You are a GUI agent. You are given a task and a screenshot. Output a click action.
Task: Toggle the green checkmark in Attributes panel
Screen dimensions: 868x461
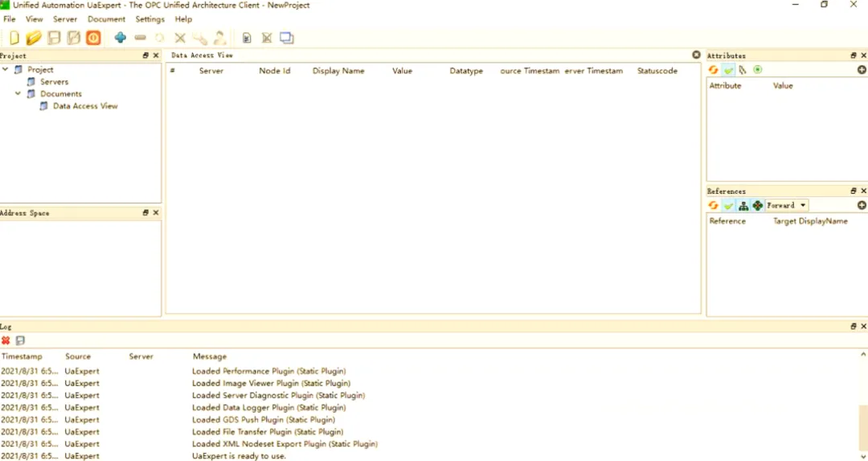tap(728, 70)
